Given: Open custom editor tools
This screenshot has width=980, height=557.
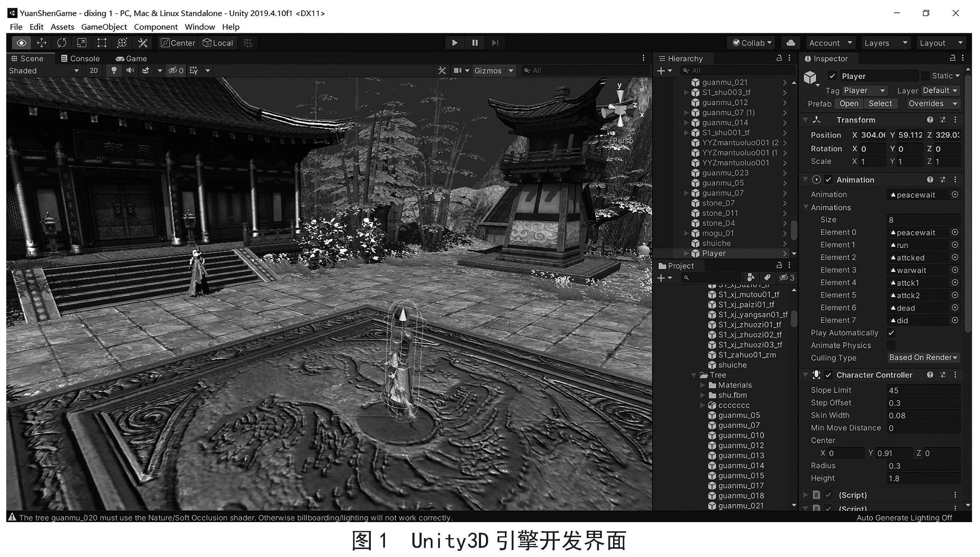Looking at the screenshot, I should point(142,43).
